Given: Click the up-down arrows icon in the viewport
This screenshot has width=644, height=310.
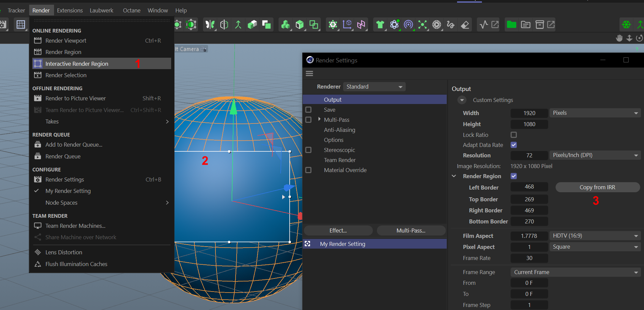Looking at the screenshot, I should coord(630,38).
